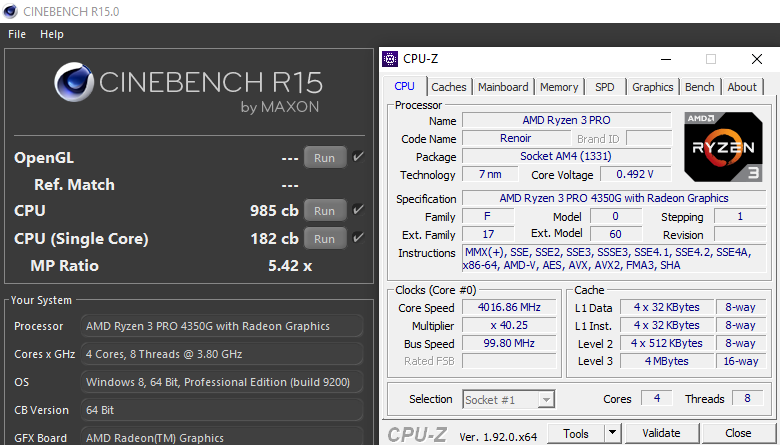The width and height of the screenshot is (780, 445).
Task: Click the CPU-Z title bar icon
Action: 391,59
